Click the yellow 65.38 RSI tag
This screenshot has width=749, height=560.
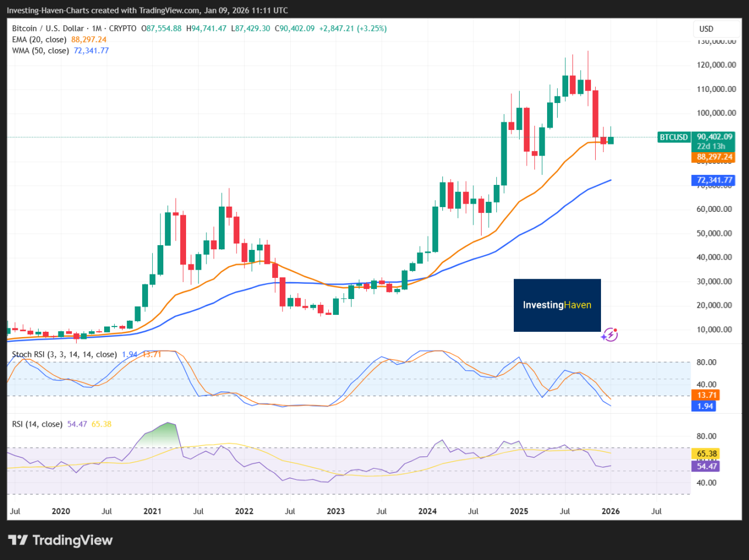click(705, 454)
